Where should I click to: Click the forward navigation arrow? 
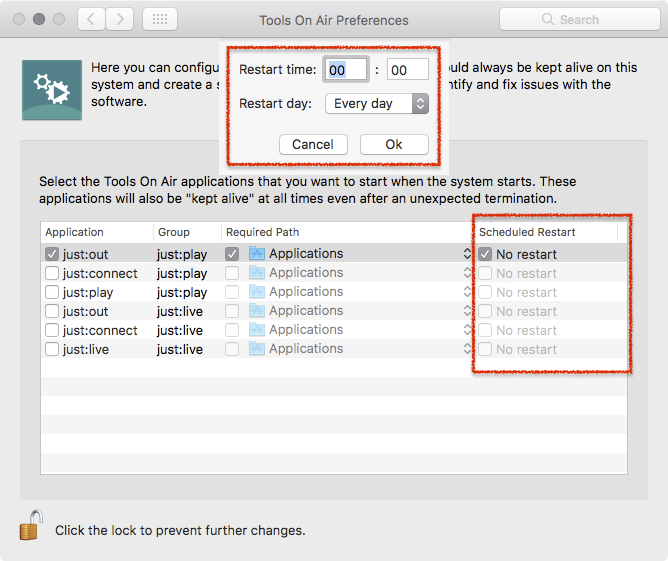click(x=120, y=19)
